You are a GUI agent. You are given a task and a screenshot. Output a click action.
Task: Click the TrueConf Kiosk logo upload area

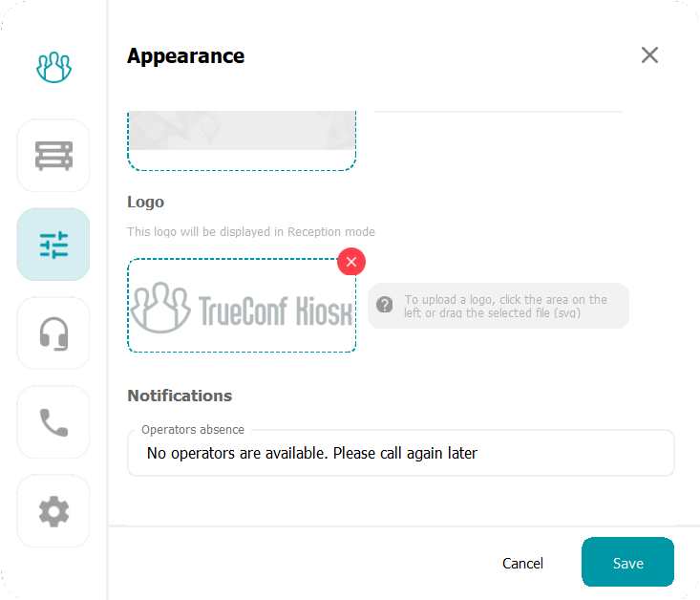242,306
